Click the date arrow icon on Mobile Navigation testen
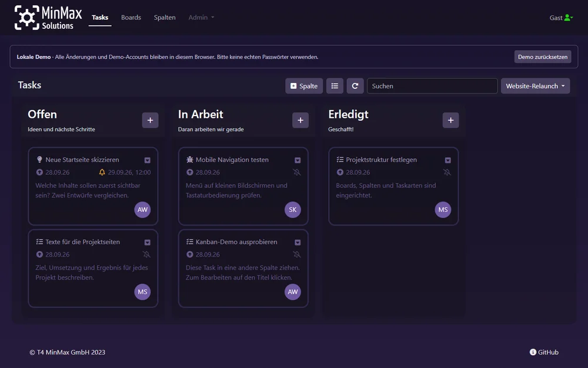This screenshot has height=368, width=588. coord(190,173)
